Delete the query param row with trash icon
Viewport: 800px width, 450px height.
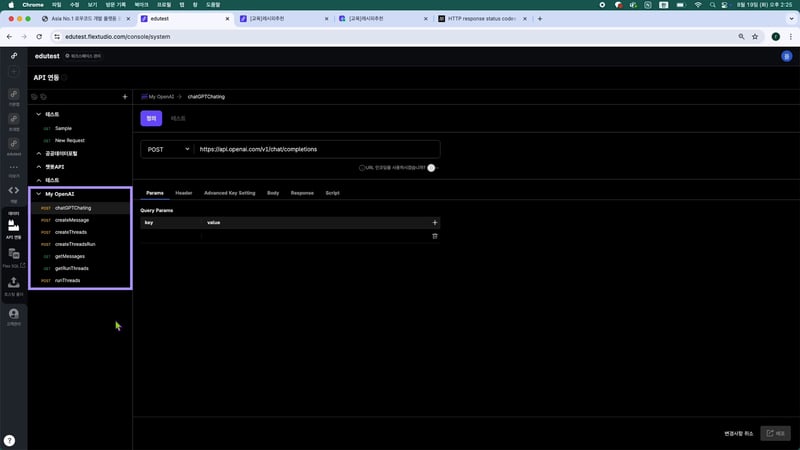click(x=434, y=236)
